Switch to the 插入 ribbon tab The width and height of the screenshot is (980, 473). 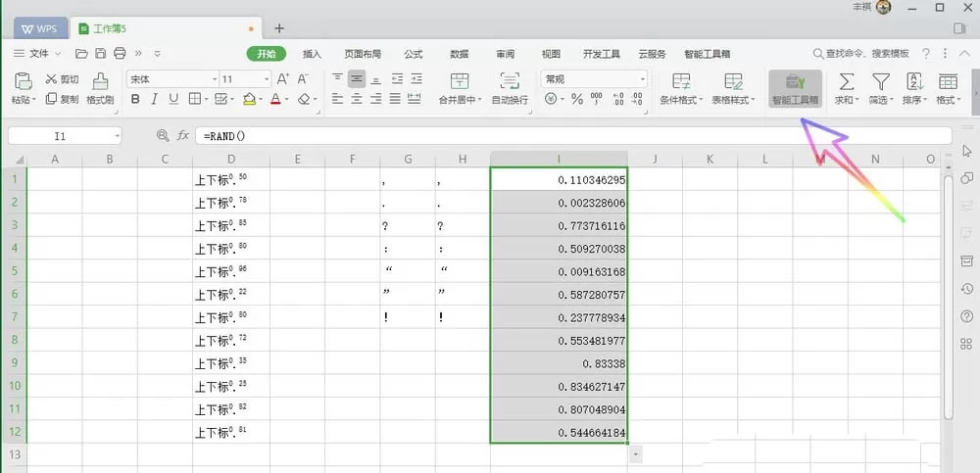pyautogui.click(x=312, y=54)
